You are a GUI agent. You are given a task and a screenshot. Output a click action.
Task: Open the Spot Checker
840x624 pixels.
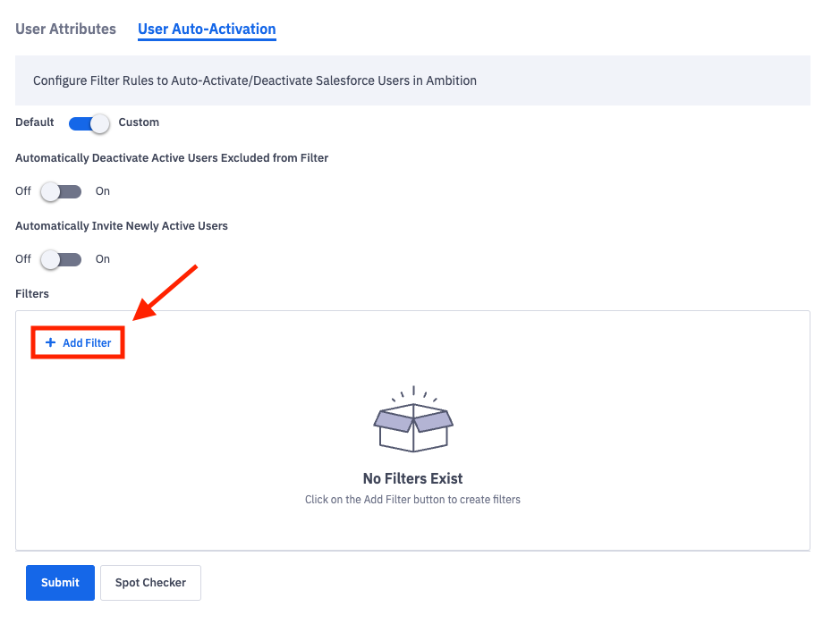tap(150, 583)
